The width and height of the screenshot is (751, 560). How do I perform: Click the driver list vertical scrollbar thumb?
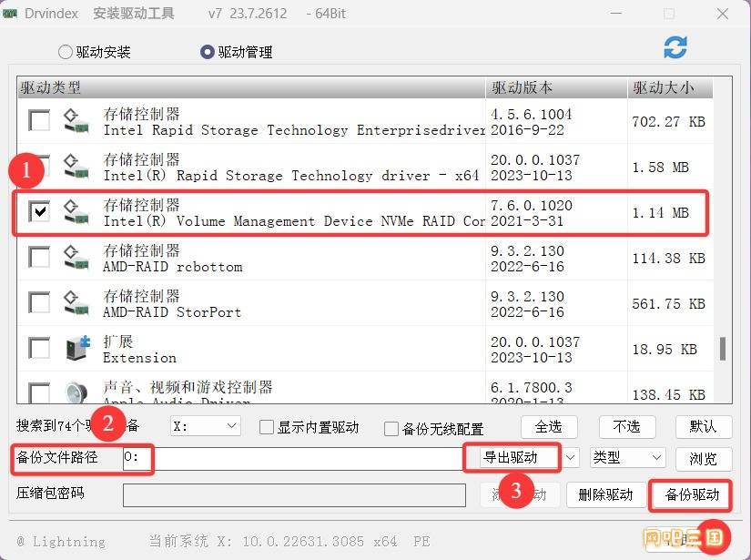click(x=723, y=349)
